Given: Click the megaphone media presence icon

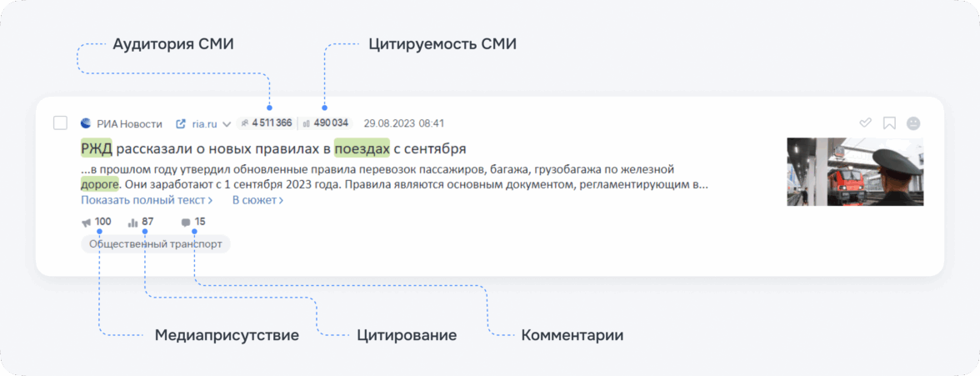Looking at the screenshot, I should 87,223.
